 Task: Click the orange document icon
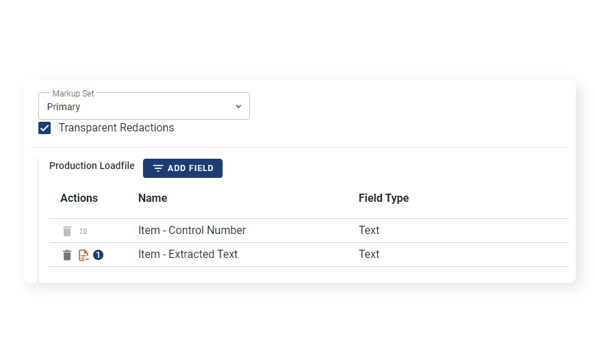[x=84, y=255]
